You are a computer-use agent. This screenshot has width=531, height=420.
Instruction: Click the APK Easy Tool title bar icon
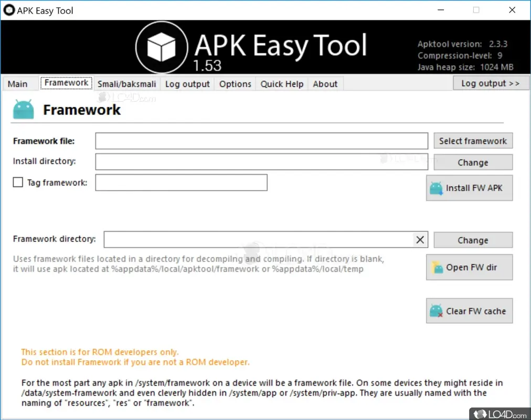[x=9, y=10]
